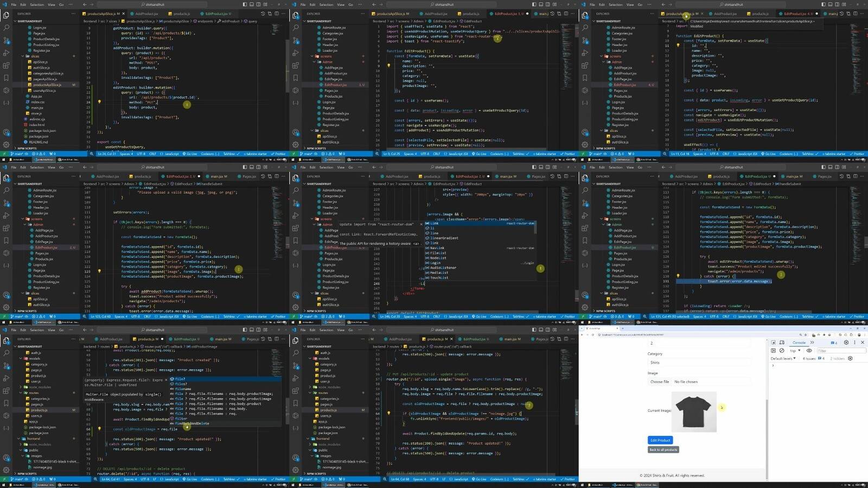Toggle the panel layout, Ln 64, Col 58 window

click(541, 330)
